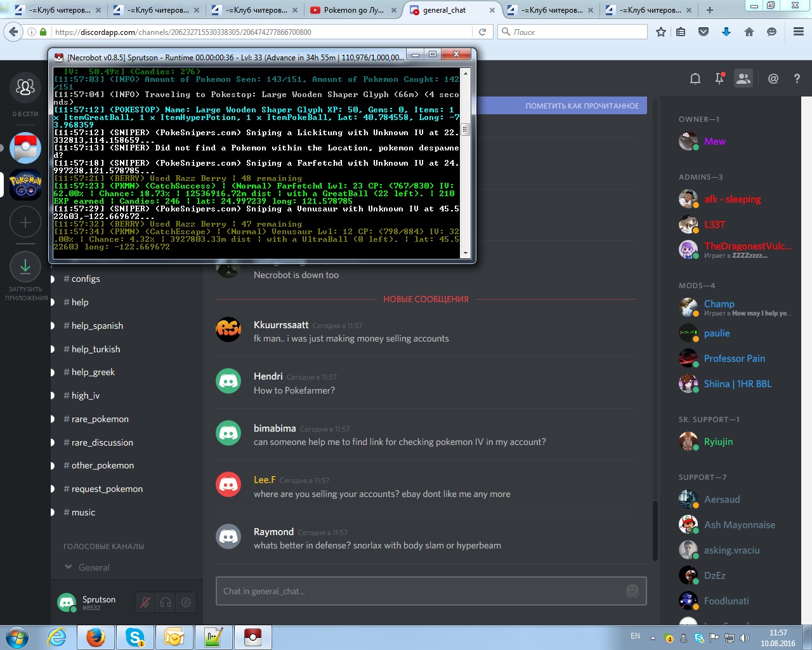Toggle headphones deafen button
812x650 pixels.
click(x=166, y=602)
